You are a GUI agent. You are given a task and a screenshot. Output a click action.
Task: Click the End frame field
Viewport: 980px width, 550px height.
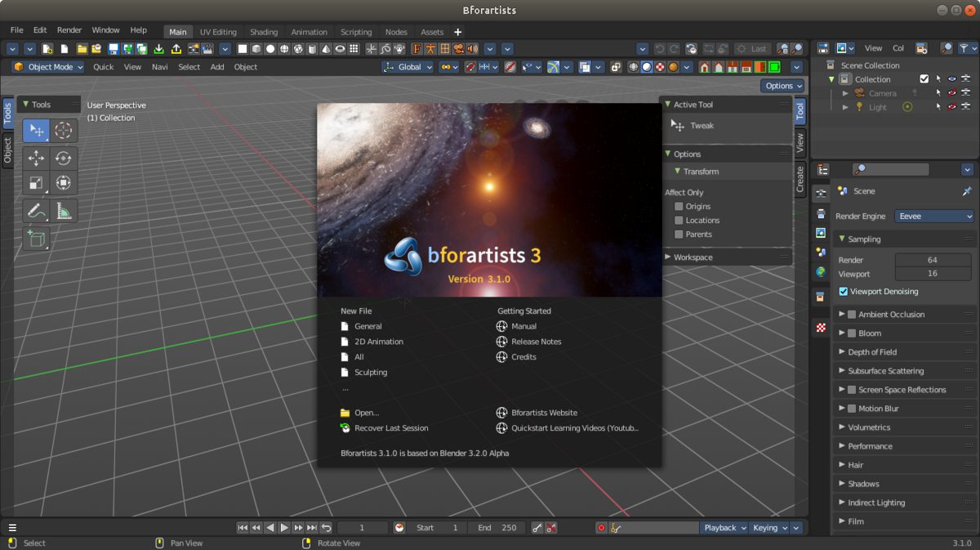(x=497, y=528)
